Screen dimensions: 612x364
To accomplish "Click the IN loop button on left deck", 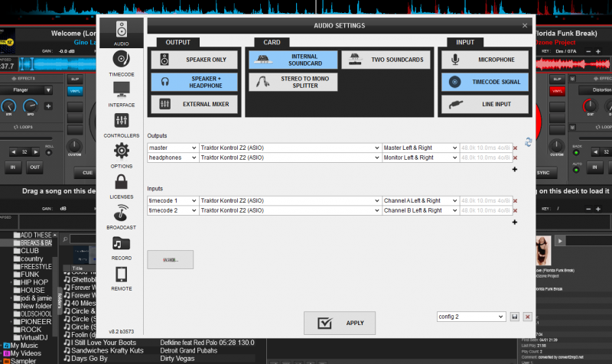I will 13,167.
